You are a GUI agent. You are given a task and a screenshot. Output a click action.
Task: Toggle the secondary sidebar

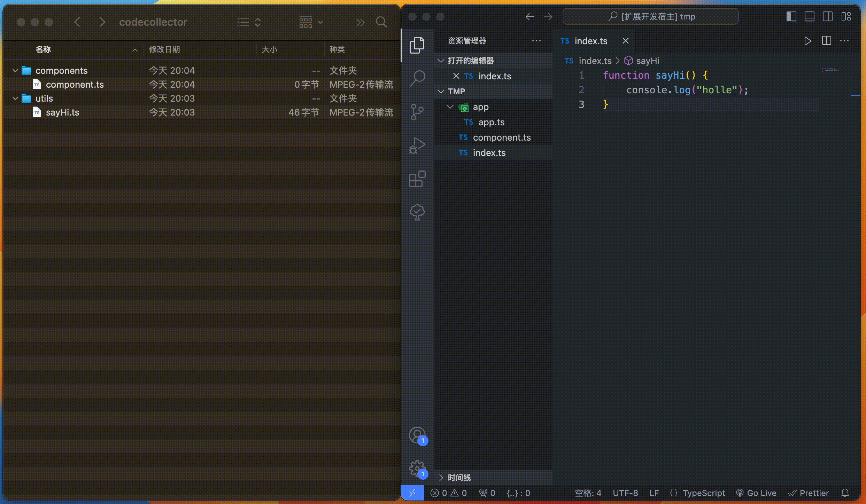tap(828, 16)
